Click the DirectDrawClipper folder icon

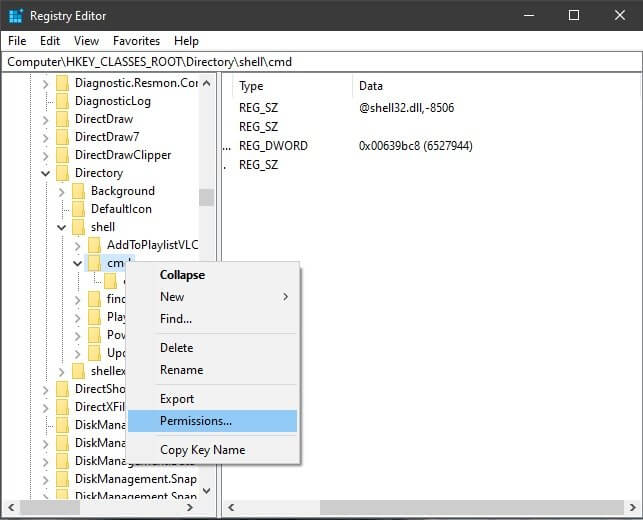point(62,155)
